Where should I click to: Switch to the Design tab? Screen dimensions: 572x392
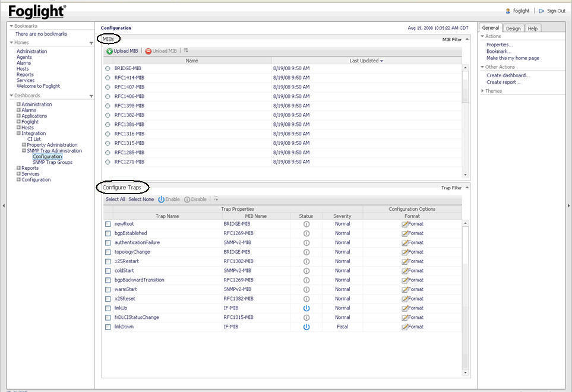point(513,29)
